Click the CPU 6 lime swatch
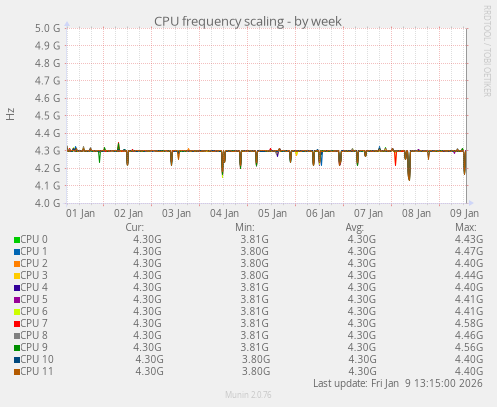Viewport: 497px width, 407px height. pyautogui.click(x=17, y=312)
